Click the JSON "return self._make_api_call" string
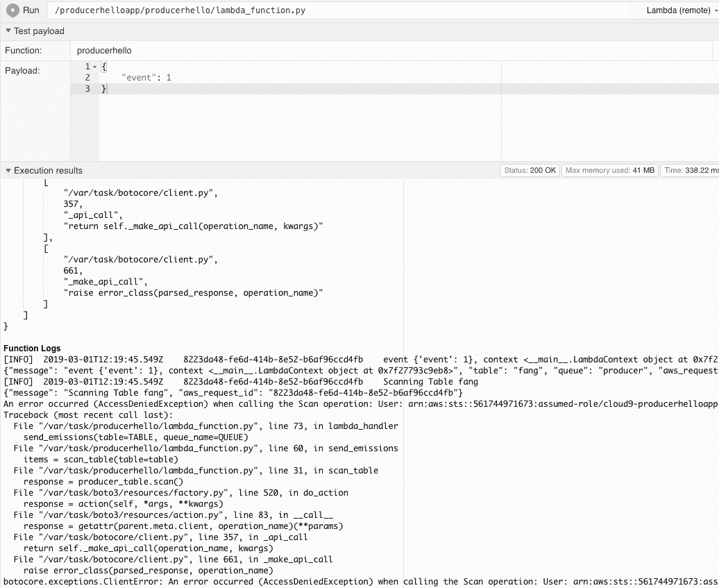719x588 pixels. point(193,226)
